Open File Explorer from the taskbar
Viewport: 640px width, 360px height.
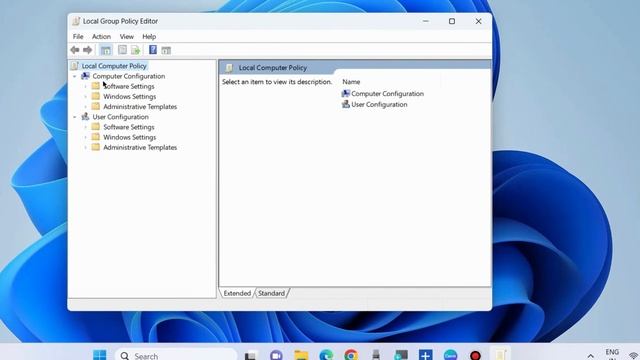tap(301, 355)
